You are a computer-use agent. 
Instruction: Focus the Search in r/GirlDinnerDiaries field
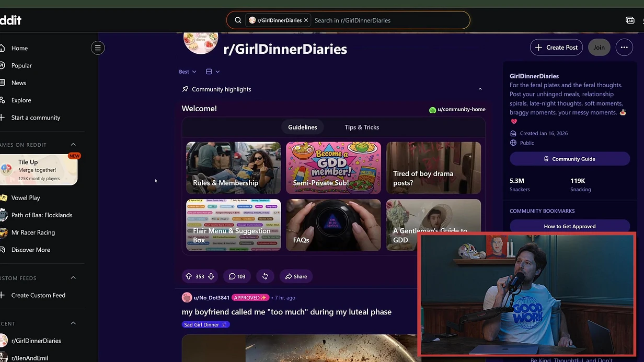(x=389, y=20)
